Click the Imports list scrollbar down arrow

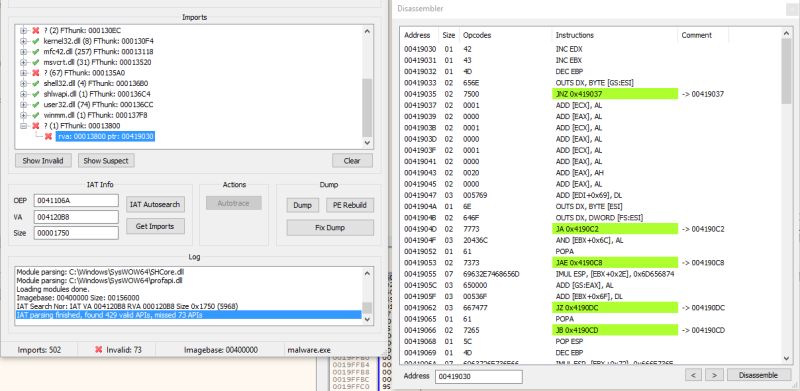click(x=367, y=143)
